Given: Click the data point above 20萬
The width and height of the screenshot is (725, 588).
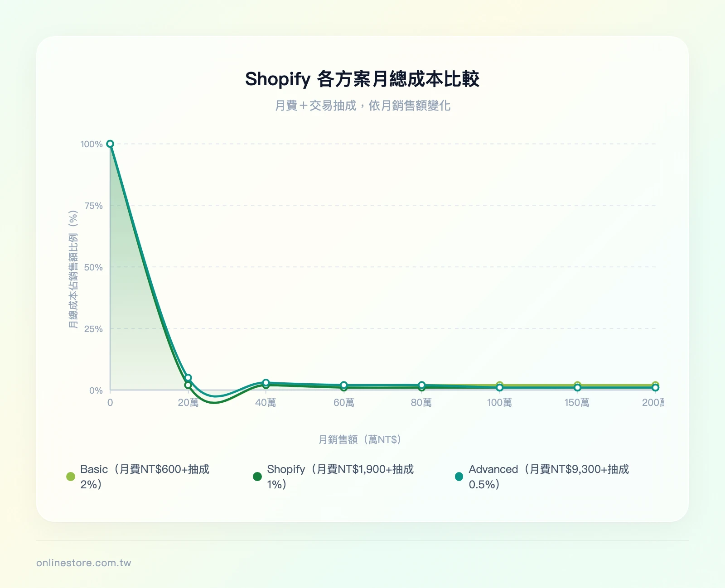Looking at the screenshot, I should [x=188, y=377].
